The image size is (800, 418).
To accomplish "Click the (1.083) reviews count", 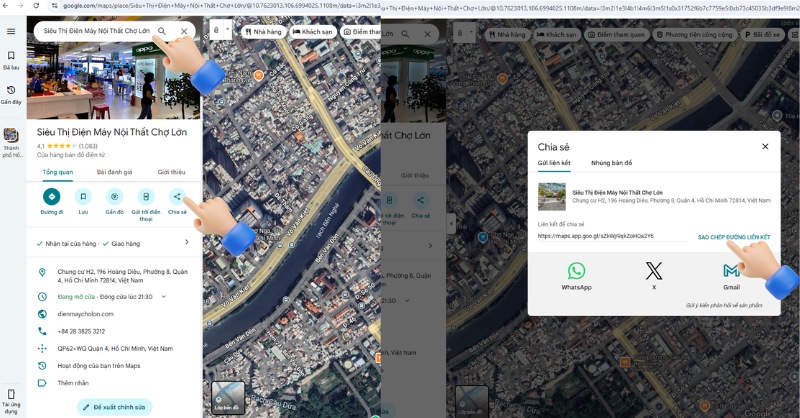I will (x=88, y=146).
